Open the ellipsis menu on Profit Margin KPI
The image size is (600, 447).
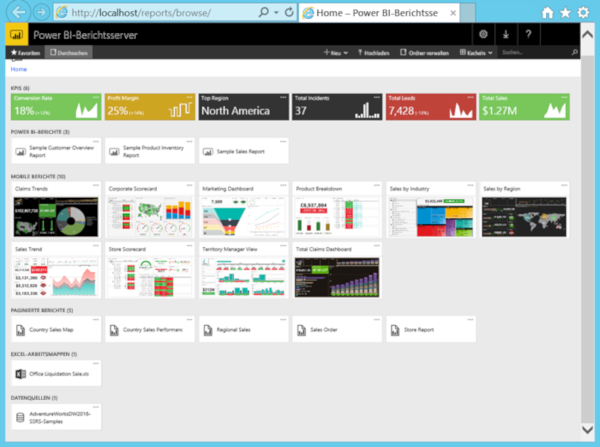pyautogui.click(x=189, y=97)
